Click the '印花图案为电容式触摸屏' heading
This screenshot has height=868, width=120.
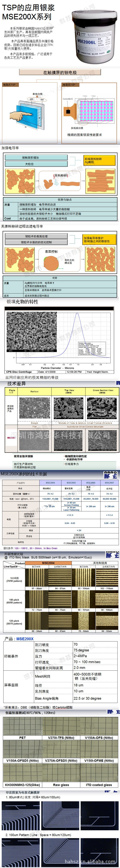(23, 792)
